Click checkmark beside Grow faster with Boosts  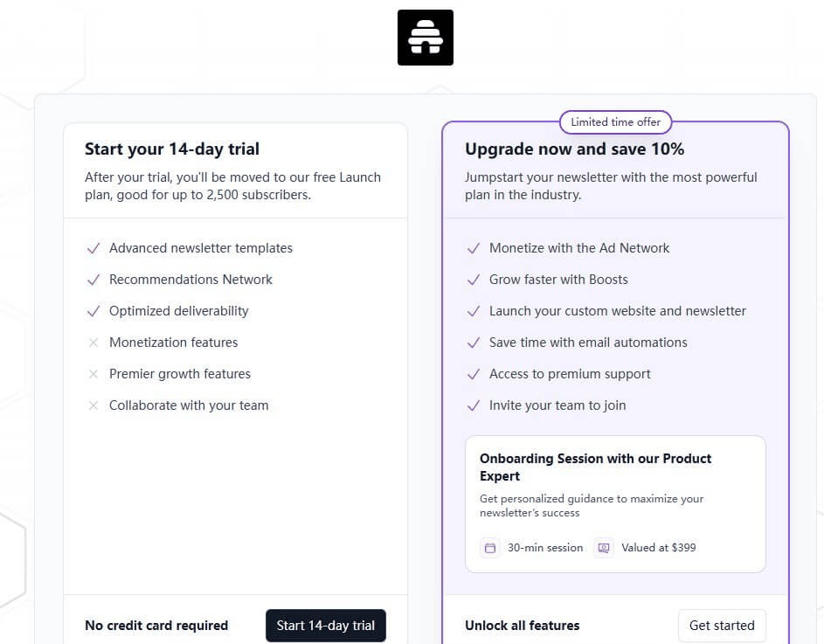click(473, 280)
